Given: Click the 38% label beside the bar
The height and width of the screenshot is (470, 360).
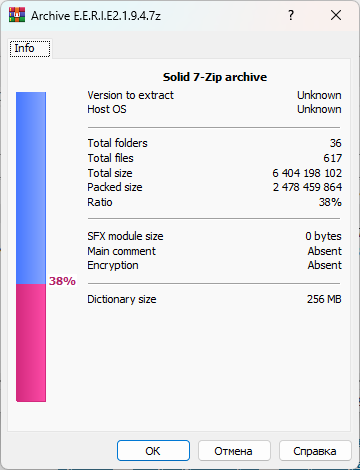Looking at the screenshot, I should click(62, 281).
